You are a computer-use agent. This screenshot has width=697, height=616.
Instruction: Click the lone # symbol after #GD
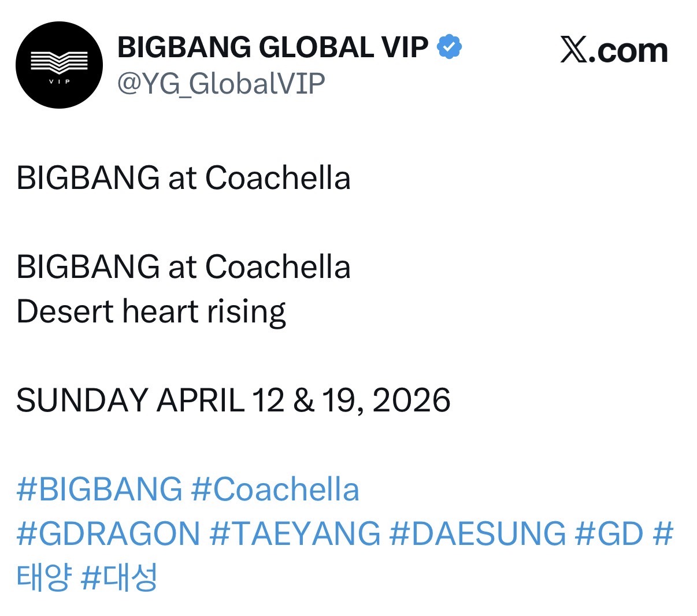(663, 533)
